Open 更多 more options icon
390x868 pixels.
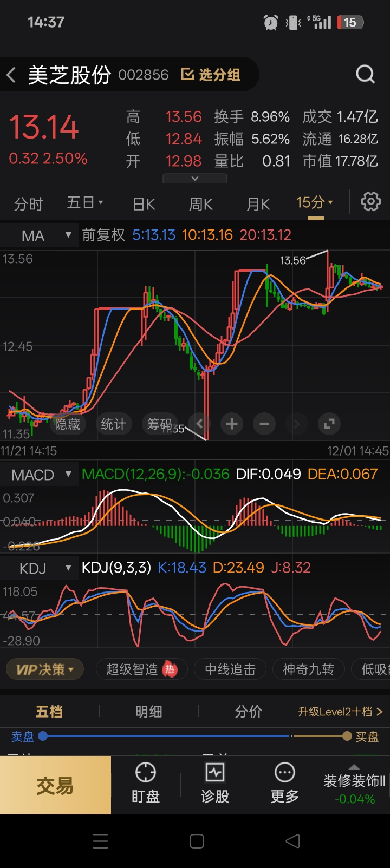(285, 783)
